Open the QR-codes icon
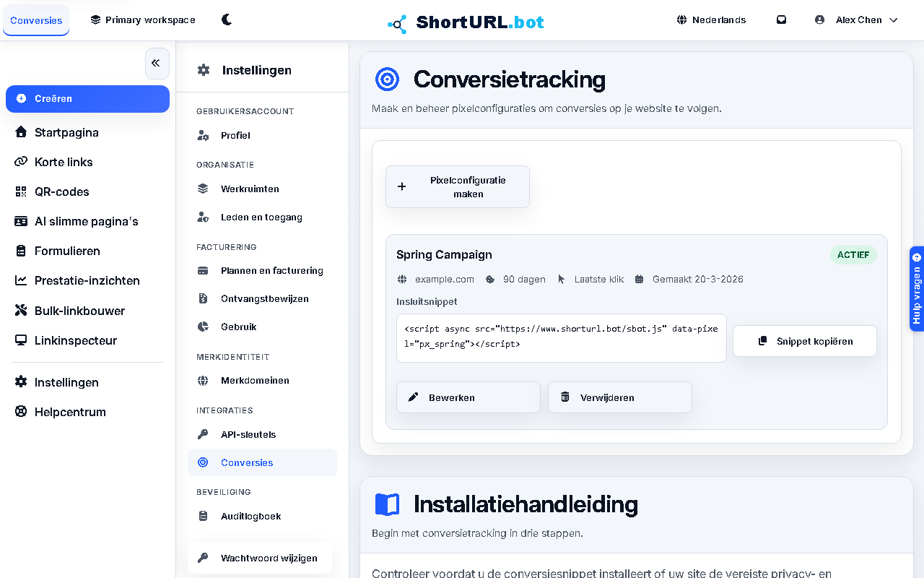This screenshot has height=578, width=924. click(x=21, y=191)
